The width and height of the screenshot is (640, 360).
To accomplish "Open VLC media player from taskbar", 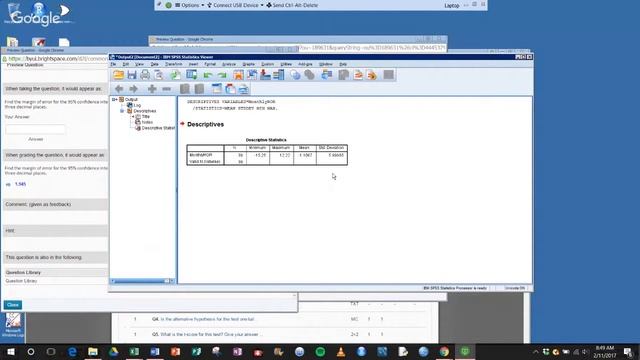I will tap(341, 351).
